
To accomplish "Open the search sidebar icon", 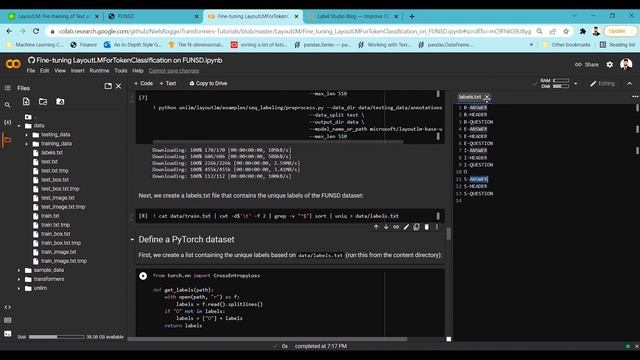I will tap(7, 105).
